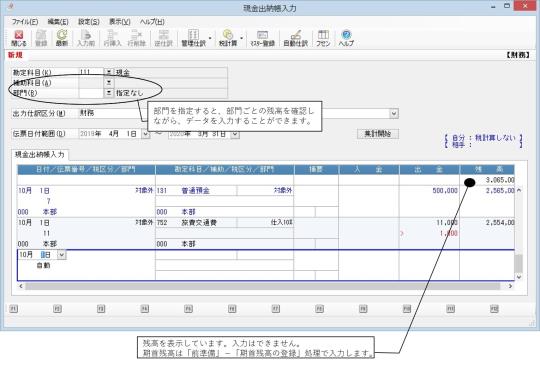Open the 管理仕訳 toolbar icon
The width and height of the screenshot is (540, 377).
tap(194, 38)
